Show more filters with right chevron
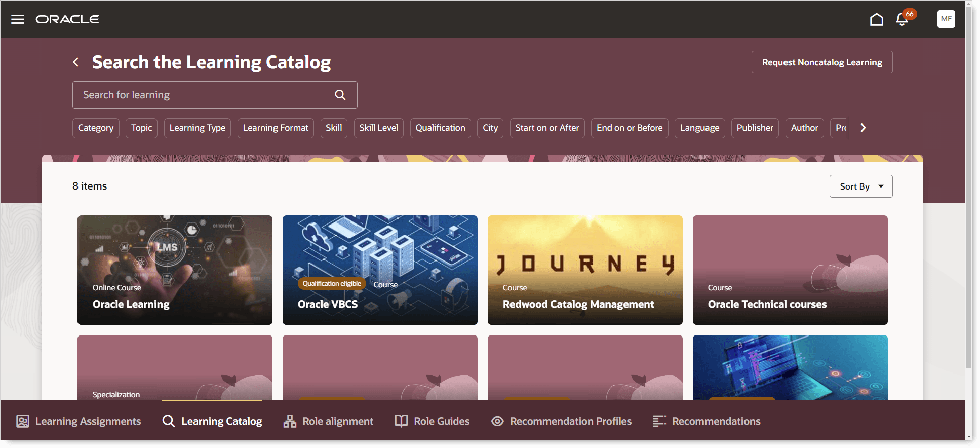 (x=863, y=128)
